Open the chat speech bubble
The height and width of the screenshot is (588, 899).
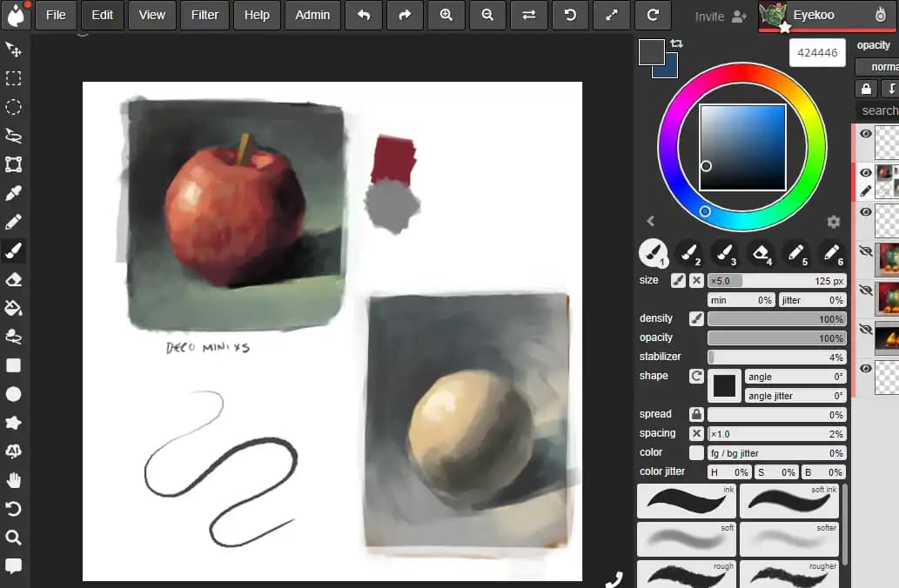pos(13,566)
